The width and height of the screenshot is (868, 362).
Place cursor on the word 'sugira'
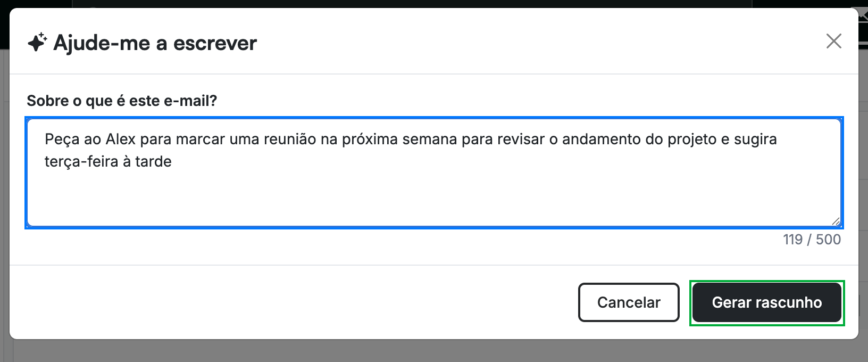[755, 139]
